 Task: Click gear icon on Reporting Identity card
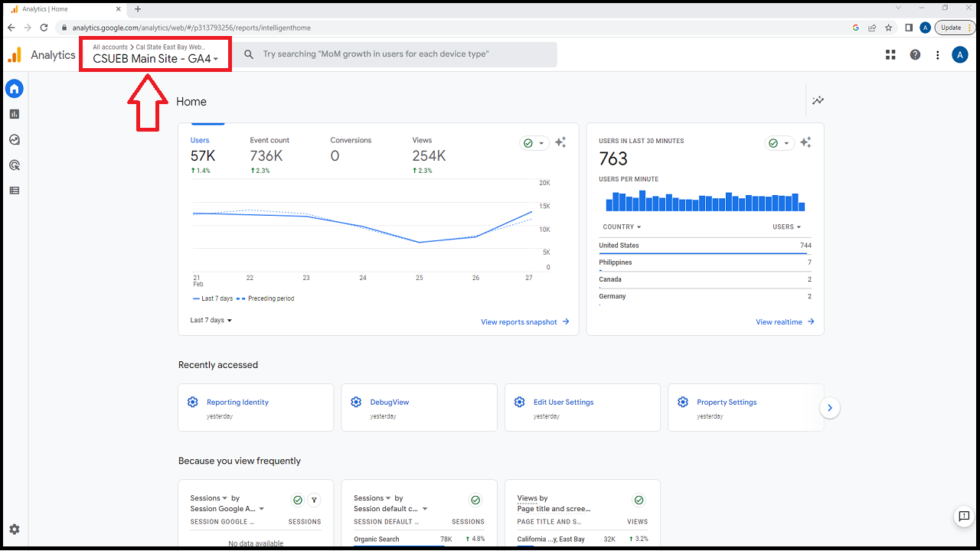click(x=193, y=402)
